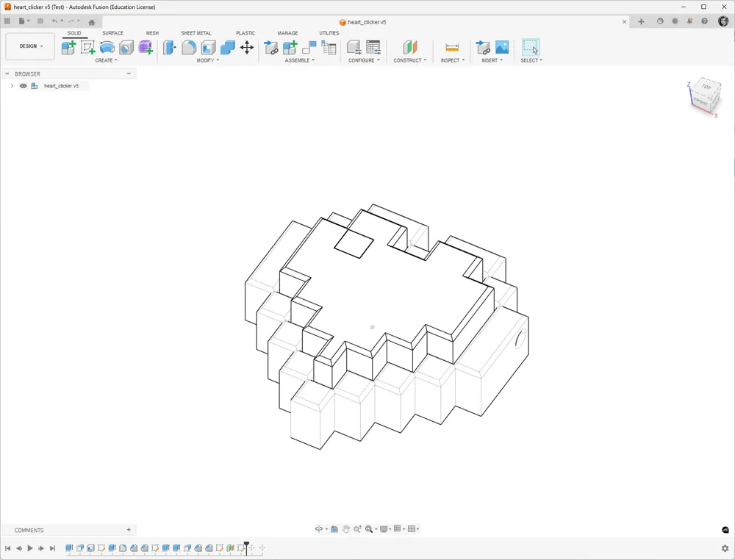Toggle the grid display settings menu
735x560 pixels.
click(398, 528)
